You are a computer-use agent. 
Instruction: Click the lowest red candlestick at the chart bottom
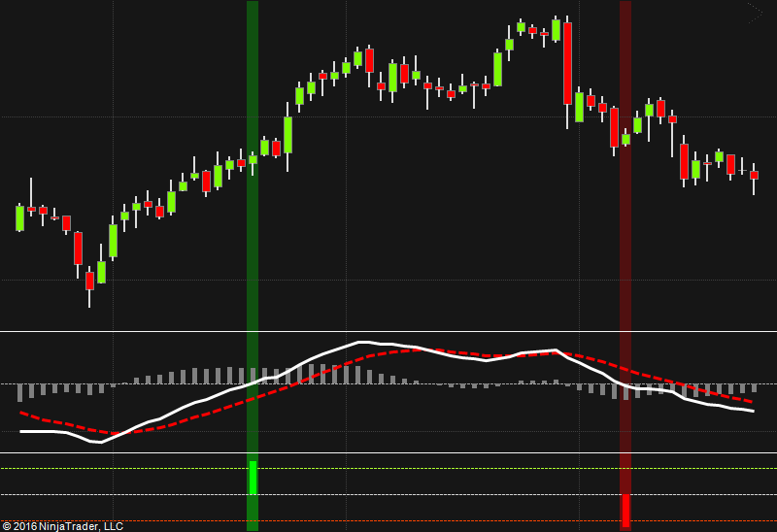point(89,281)
